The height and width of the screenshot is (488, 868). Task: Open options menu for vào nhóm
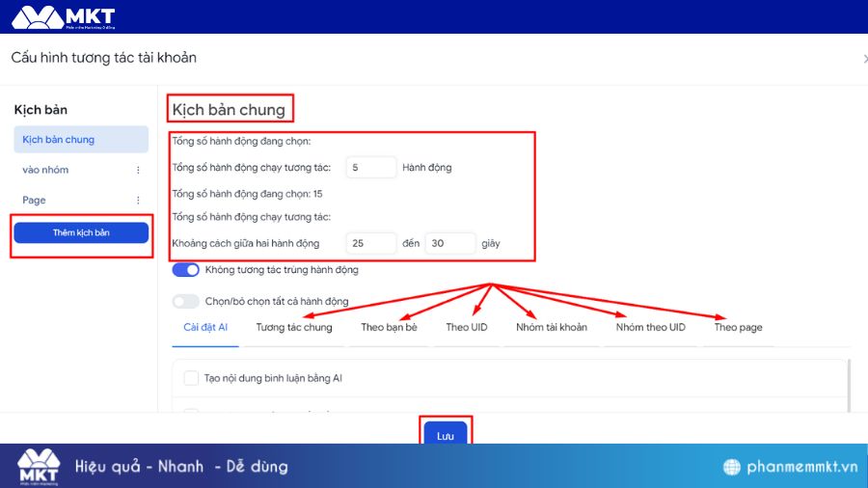(x=138, y=170)
